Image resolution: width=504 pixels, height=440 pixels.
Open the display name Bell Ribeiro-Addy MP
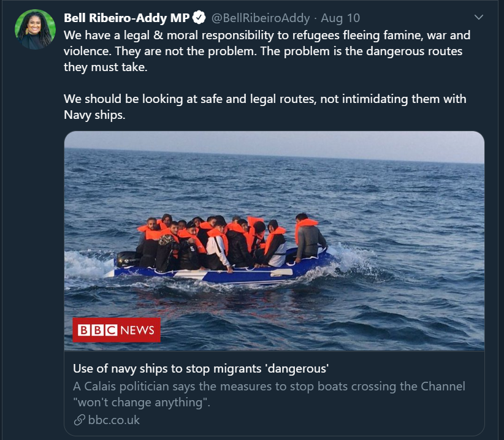[127, 18]
